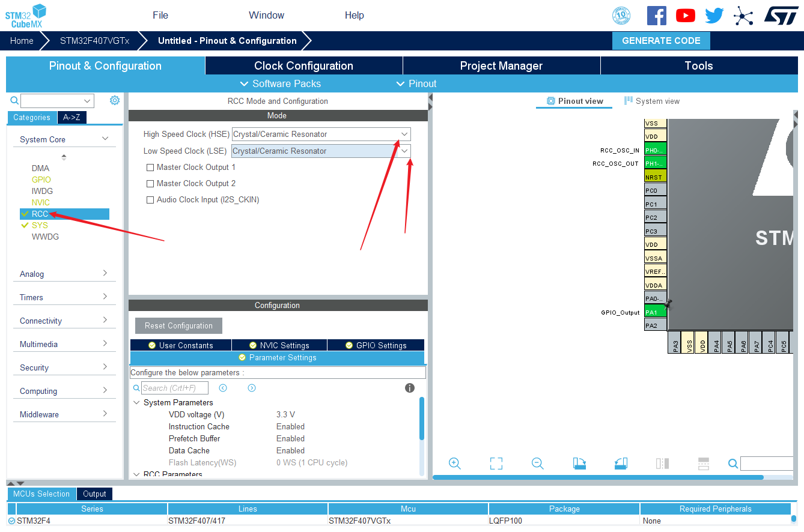Open the Facebook icon in header
Viewport: 804px width, 532px height.
[657, 16]
